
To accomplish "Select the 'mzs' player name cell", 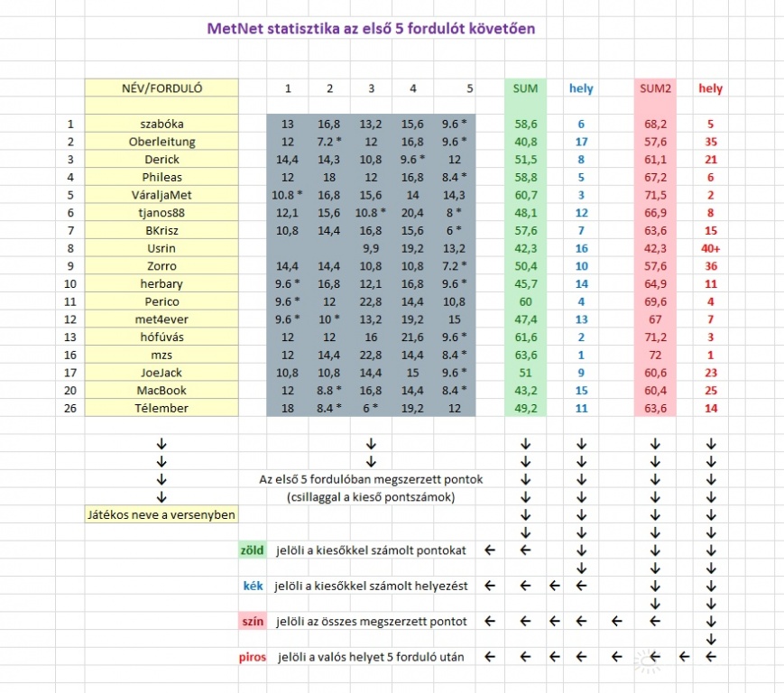I will 161,355.
